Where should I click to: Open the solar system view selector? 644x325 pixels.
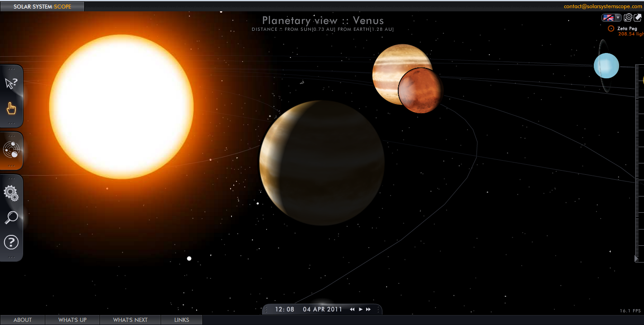[11, 150]
